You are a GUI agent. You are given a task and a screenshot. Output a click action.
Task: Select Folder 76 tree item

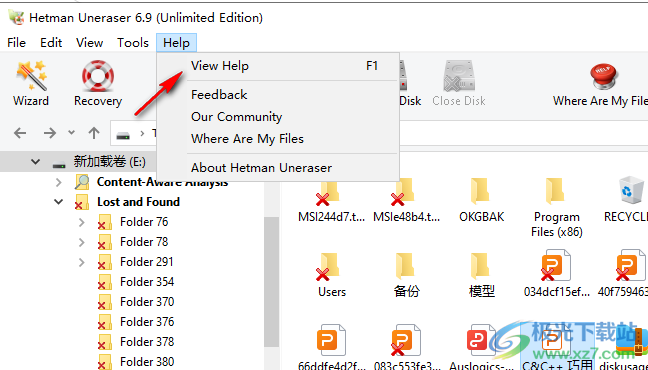tap(144, 222)
